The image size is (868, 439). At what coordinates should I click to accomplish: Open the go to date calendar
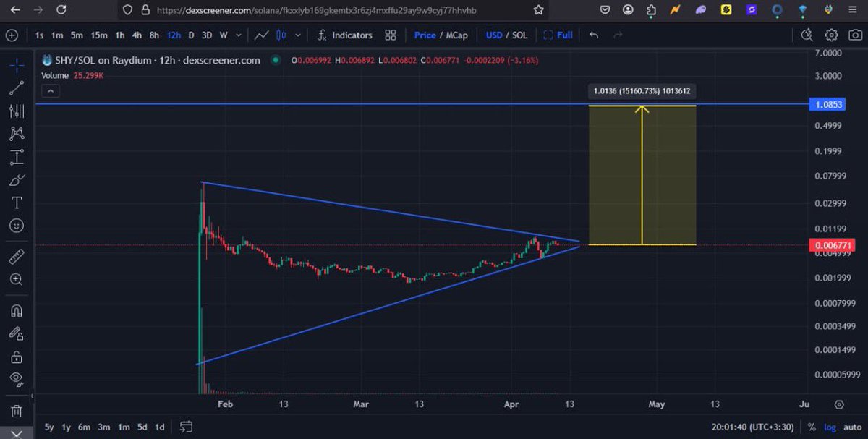coord(186,427)
